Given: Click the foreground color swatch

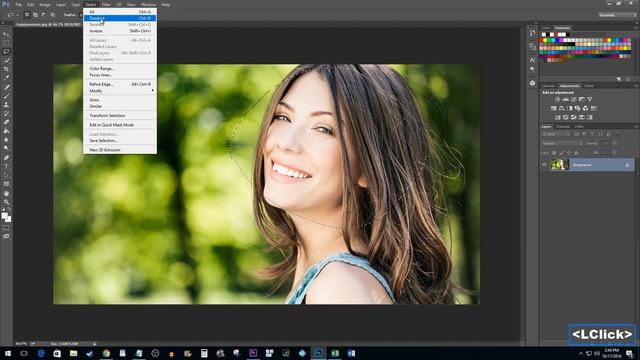Looking at the screenshot, I should pyautogui.click(x=4, y=216).
